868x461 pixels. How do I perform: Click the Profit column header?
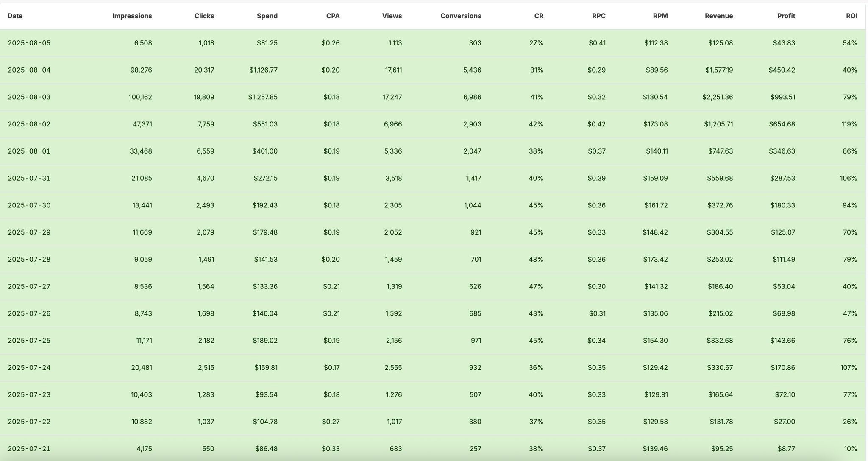point(786,16)
